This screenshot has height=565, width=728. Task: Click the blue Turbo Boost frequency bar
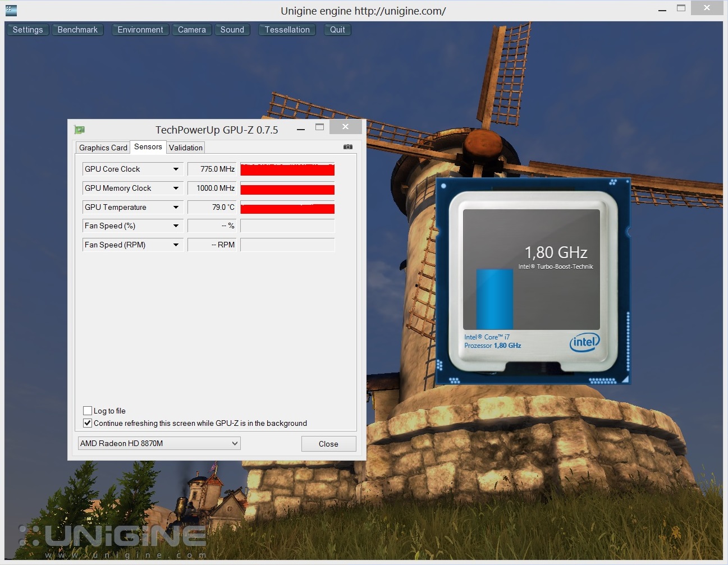pyautogui.click(x=495, y=298)
